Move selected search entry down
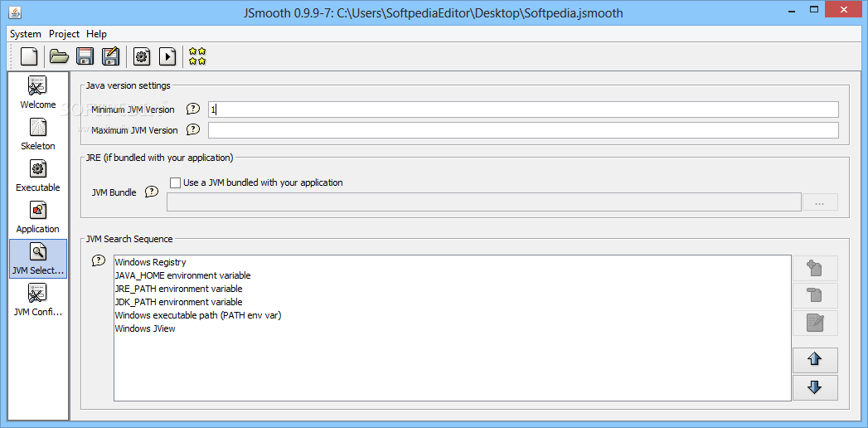 pyautogui.click(x=815, y=387)
